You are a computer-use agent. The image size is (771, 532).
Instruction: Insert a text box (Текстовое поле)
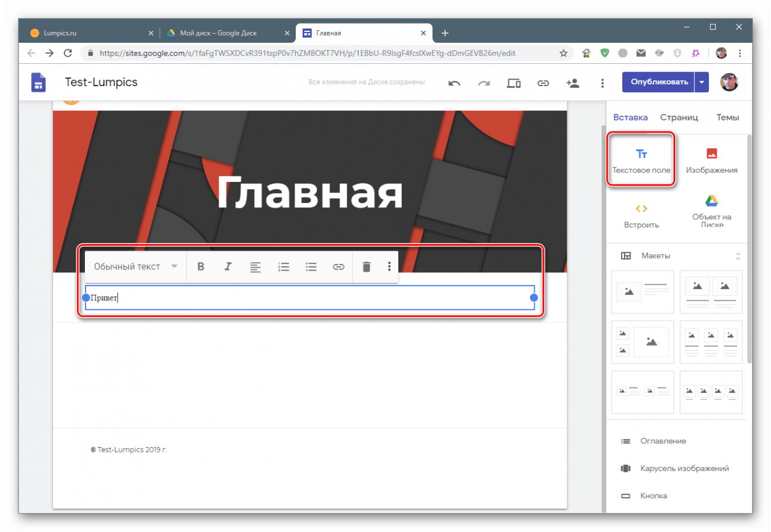(641, 161)
